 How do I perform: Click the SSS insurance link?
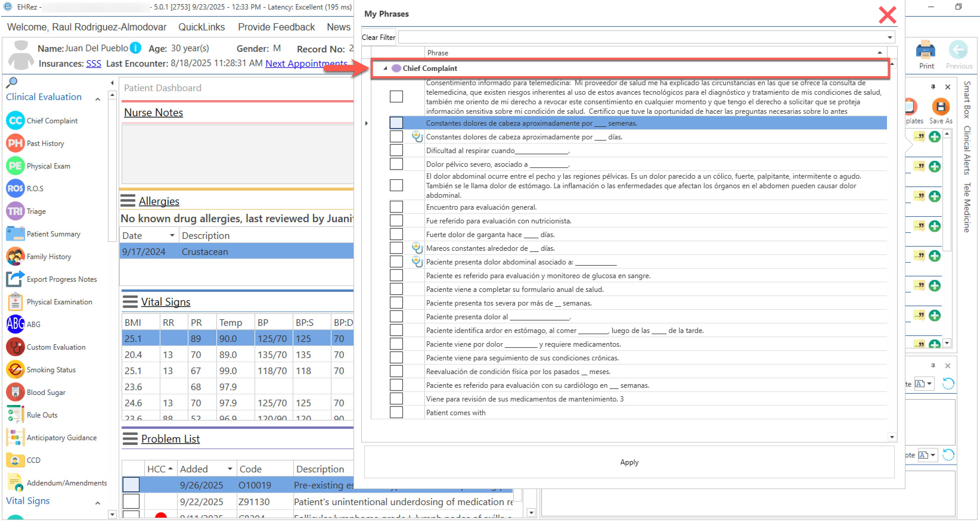[x=94, y=63]
